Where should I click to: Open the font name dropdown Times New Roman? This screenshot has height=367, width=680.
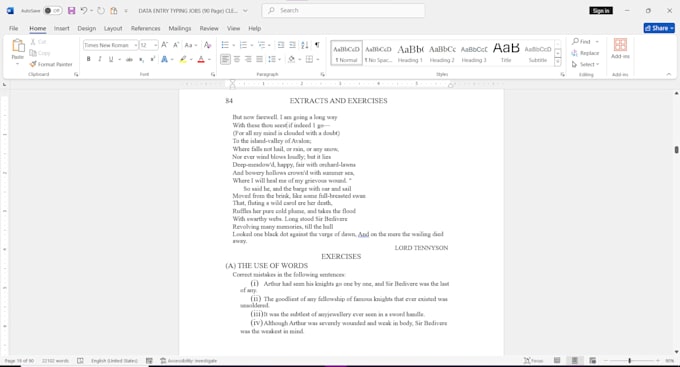point(136,45)
